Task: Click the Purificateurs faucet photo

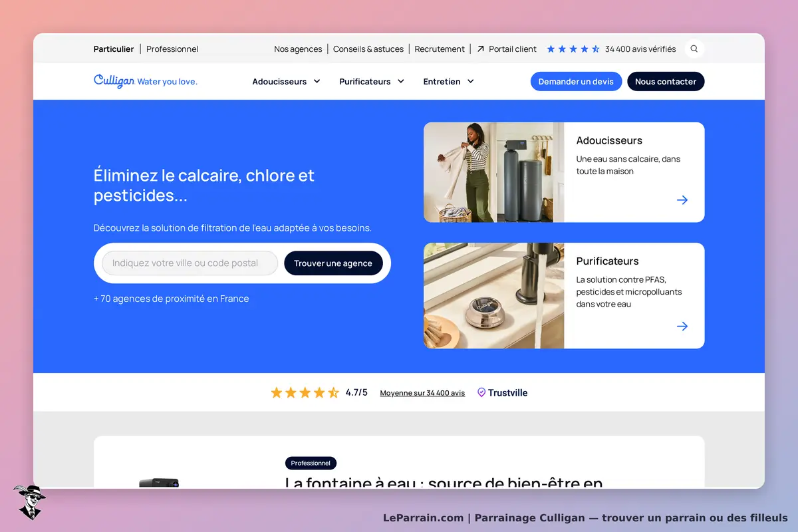Action: (493, 295)
